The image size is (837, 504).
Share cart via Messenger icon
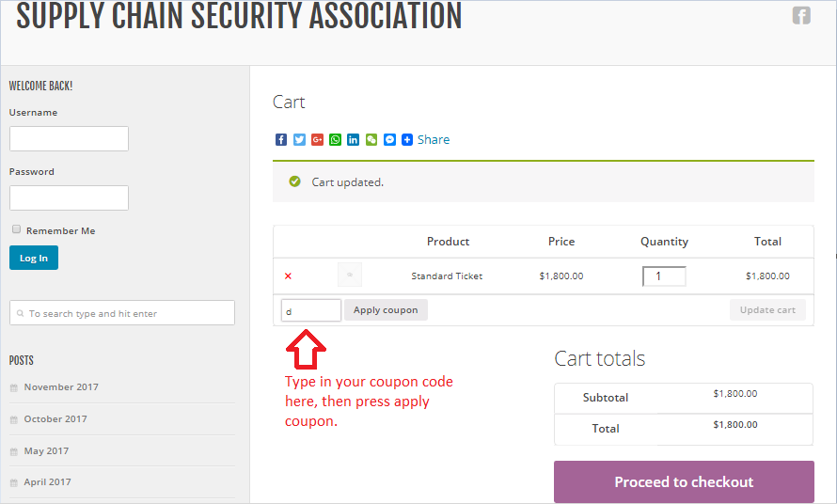pyautogui.click(x=389, y=140)
